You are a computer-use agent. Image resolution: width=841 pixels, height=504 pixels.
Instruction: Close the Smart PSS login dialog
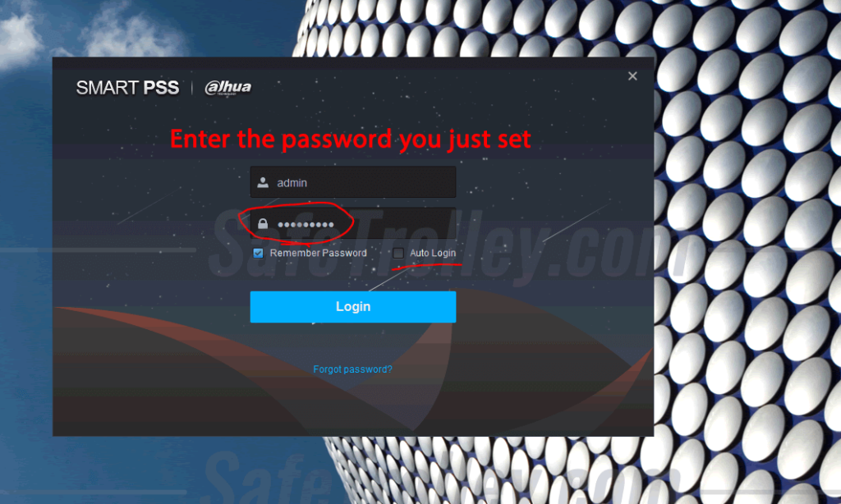click(632, 76)
